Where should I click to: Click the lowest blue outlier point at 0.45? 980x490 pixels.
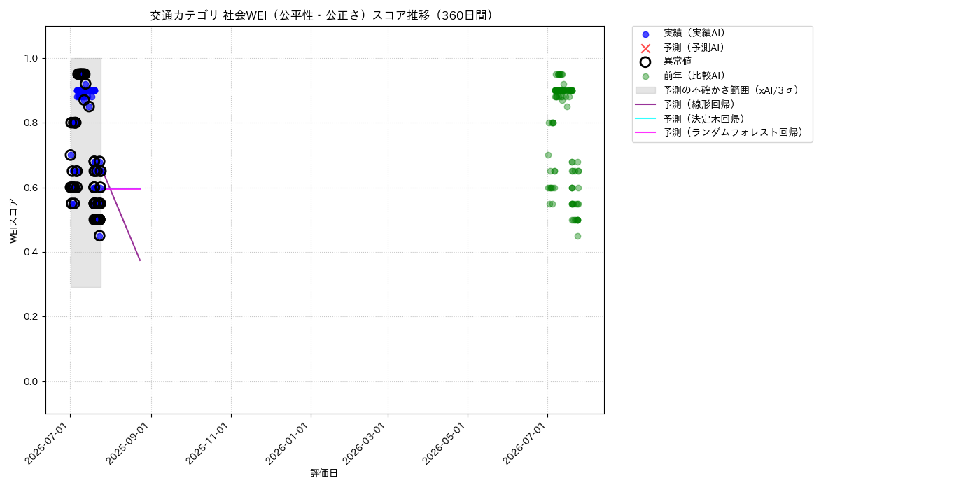99,236
